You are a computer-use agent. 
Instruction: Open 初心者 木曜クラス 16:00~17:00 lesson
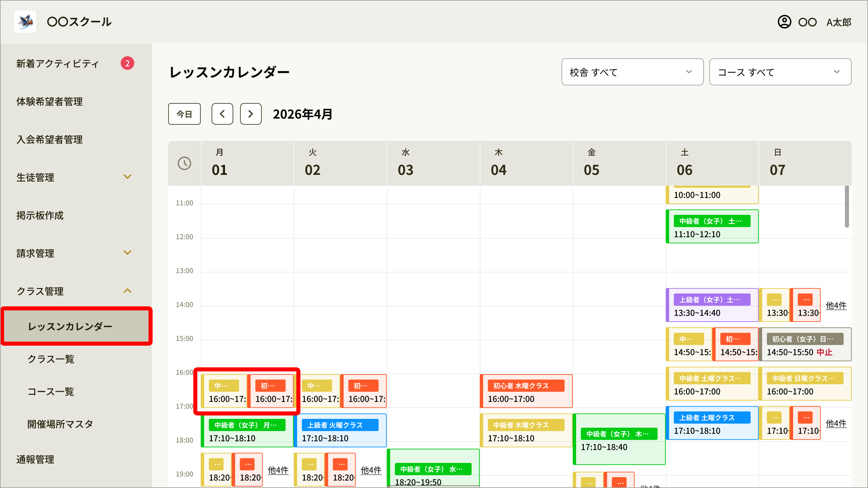pos(526,391)
